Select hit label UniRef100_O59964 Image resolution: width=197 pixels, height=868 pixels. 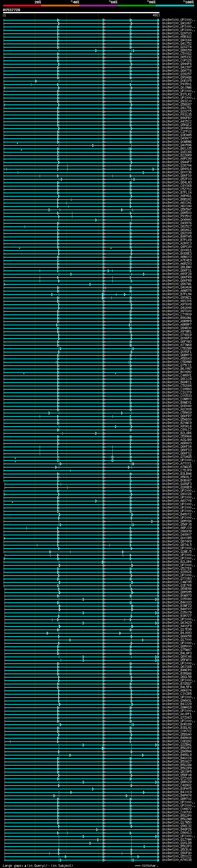(177, 436)
